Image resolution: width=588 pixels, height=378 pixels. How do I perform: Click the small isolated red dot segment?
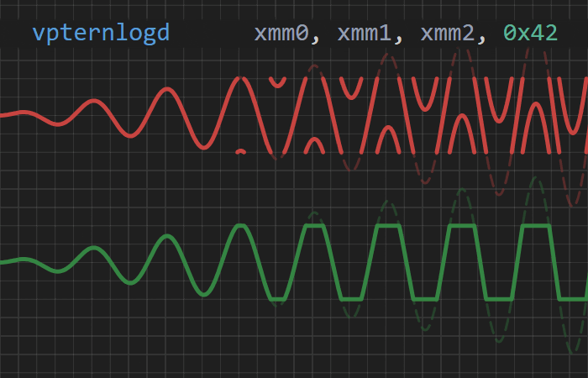tap(241, 151)
